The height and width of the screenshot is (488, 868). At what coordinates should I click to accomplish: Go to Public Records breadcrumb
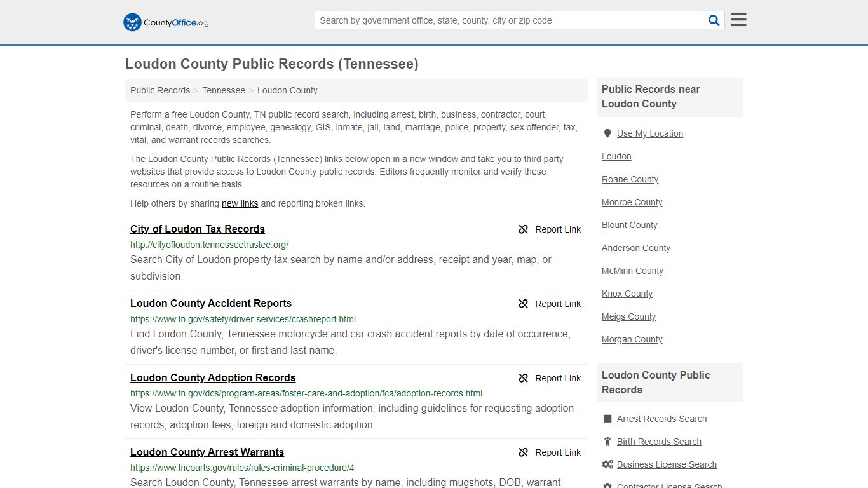(160, 90)
